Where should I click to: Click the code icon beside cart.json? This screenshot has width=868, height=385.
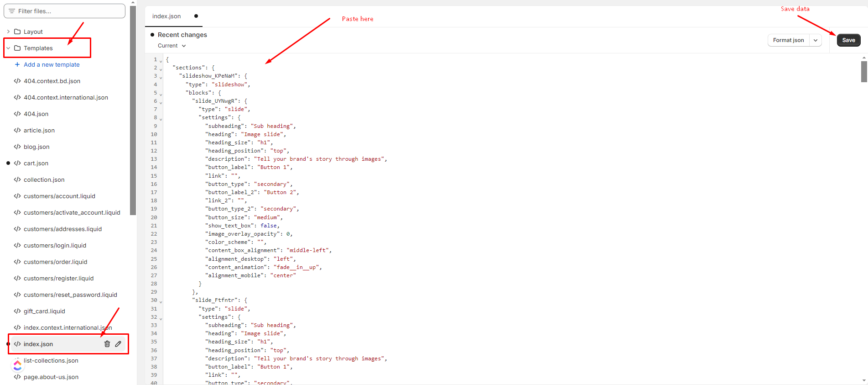click(x=17, y=163)
